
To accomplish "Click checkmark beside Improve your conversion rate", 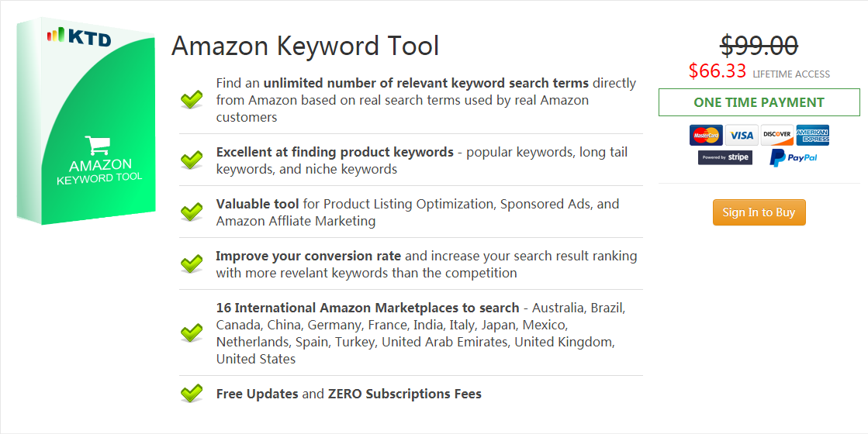I will click(192, 263).
